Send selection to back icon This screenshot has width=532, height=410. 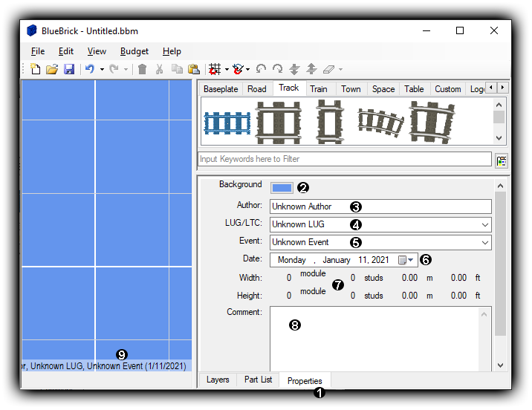pos(294,69)
